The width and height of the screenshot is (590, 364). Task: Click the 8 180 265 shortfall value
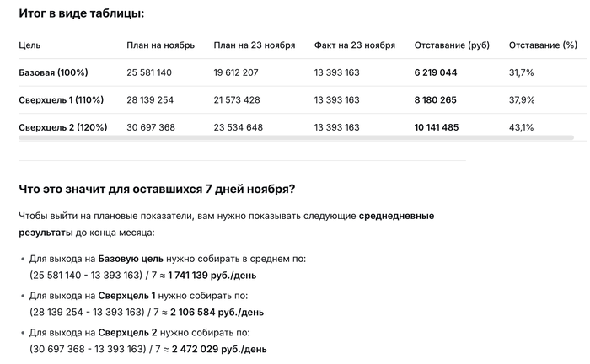pos(436,100)
